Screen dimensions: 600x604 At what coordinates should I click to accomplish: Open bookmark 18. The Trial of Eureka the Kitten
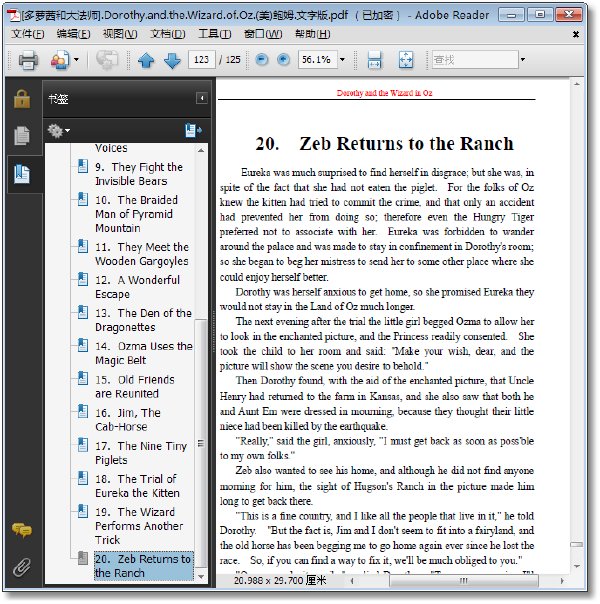click(x=137, y=486)
